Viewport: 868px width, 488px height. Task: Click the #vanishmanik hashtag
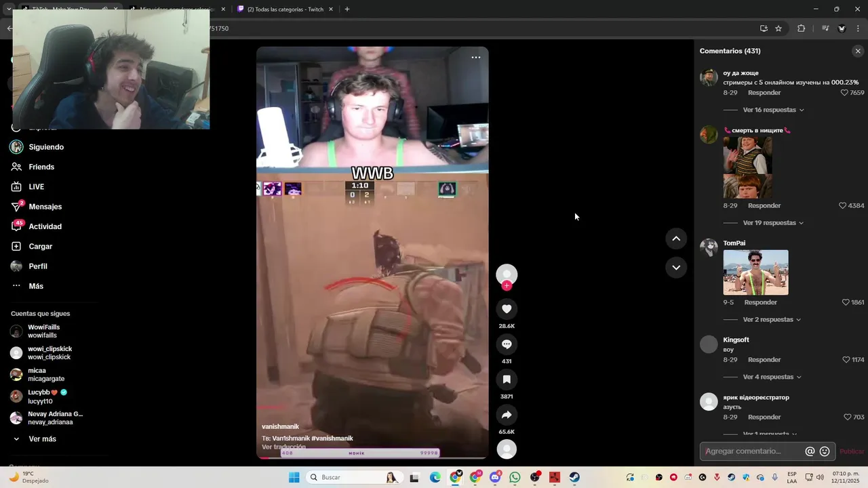(x=332, y=439)
